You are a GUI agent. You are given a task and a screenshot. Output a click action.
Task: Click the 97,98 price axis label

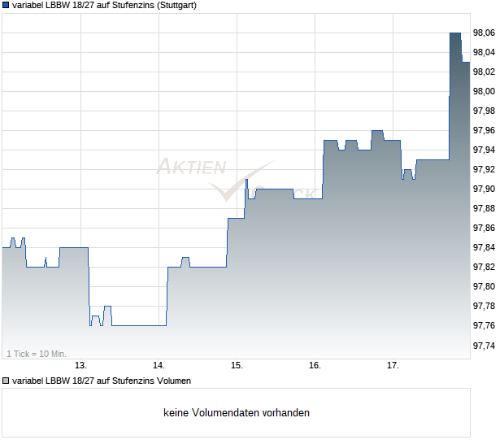(484, 111)
